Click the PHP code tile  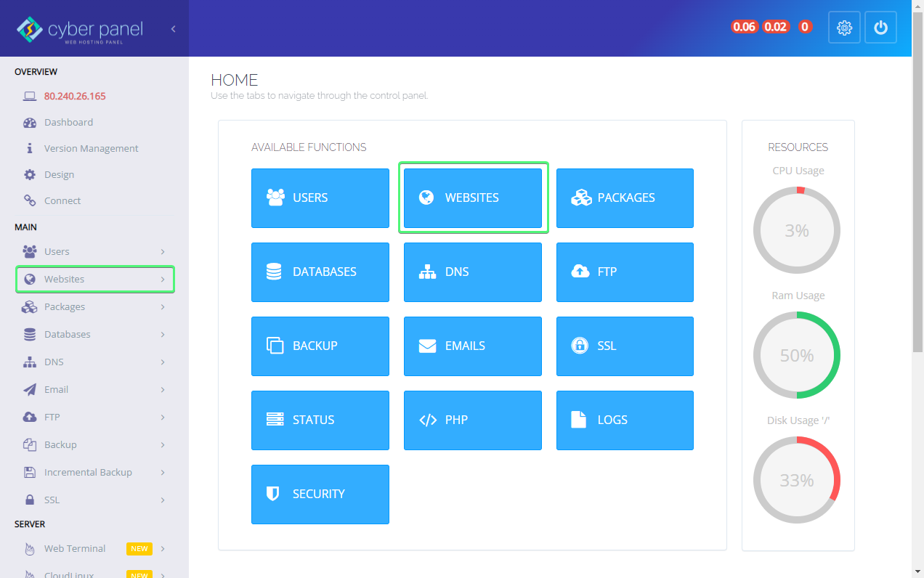(x=472, y=420)
